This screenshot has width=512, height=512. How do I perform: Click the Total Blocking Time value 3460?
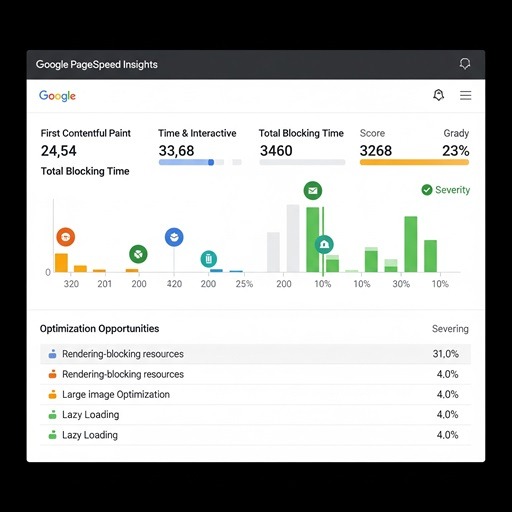[x=276, y=151]
